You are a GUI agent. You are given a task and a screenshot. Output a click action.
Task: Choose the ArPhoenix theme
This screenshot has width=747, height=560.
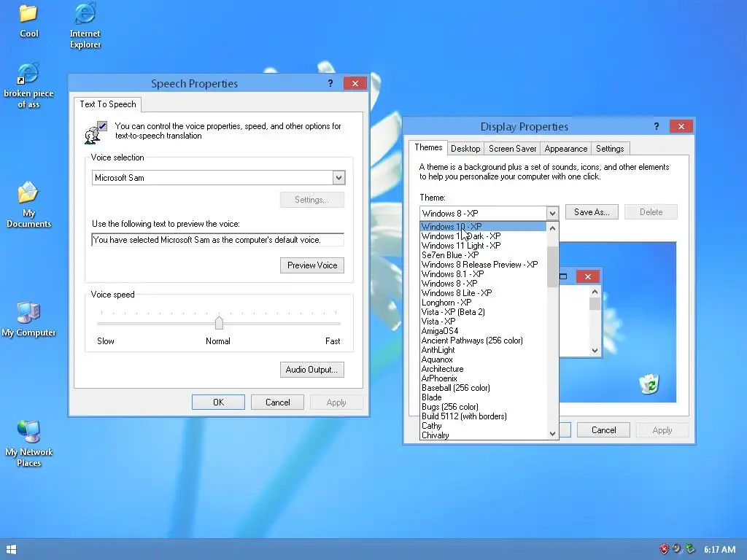[483, 378]
